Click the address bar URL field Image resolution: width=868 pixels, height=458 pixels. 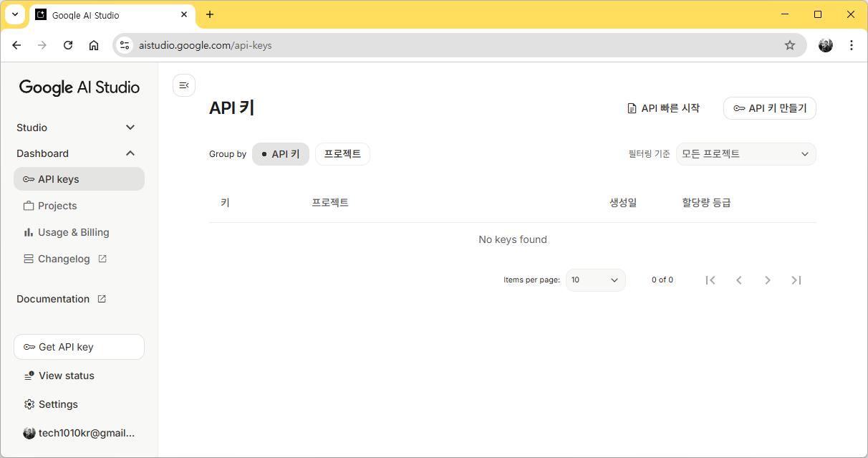tap(458, 45)
